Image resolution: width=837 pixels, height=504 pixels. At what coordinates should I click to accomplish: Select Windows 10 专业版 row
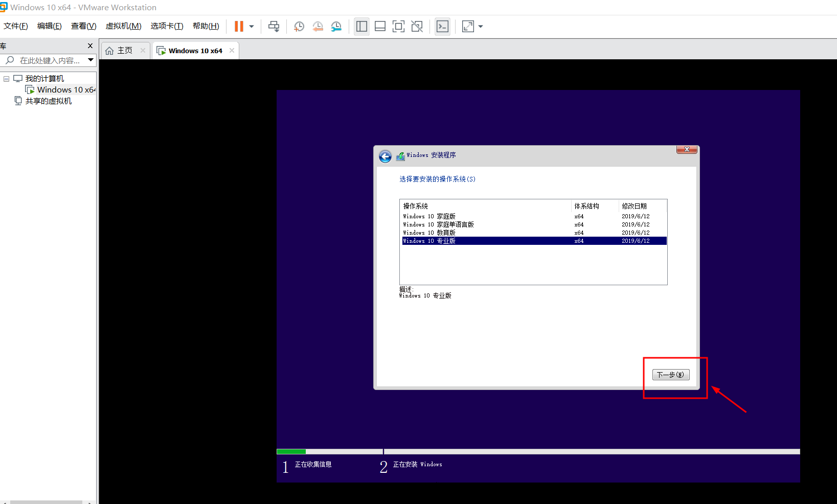[534, 241]
